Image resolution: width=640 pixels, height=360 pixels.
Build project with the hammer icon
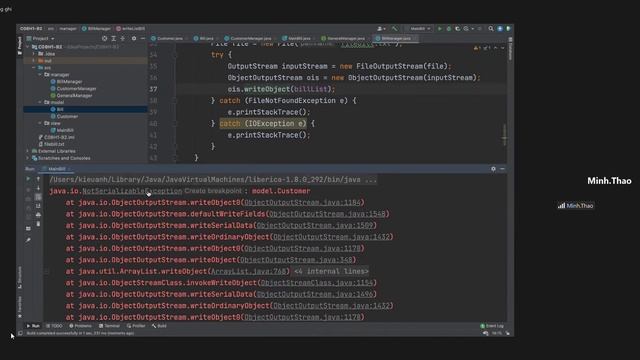[x=394, y=29]
